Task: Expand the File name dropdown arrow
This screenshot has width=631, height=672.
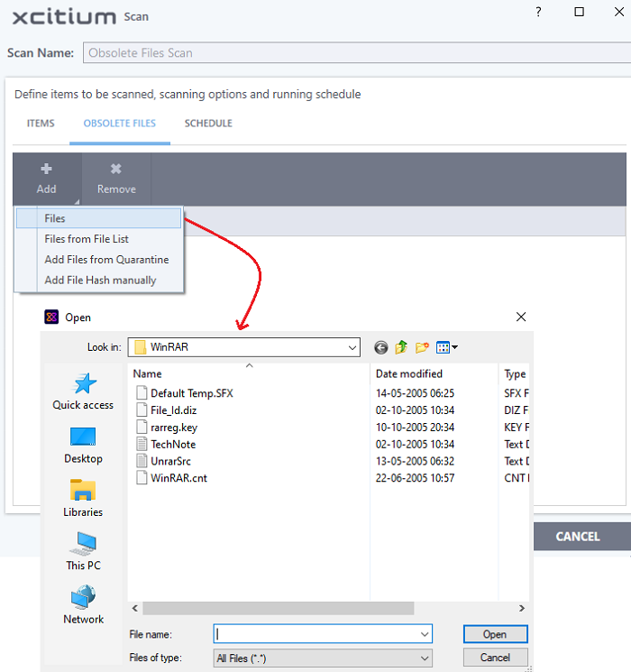Action: (x=425, y=634)
